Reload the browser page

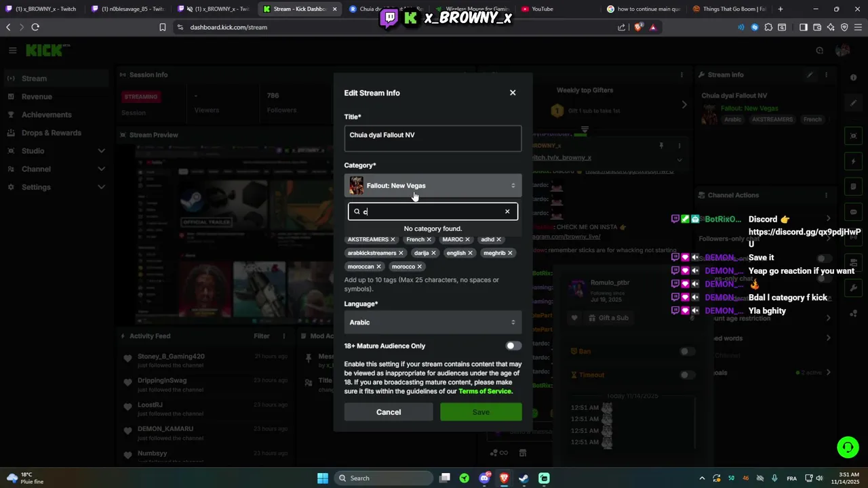[35, 27]
